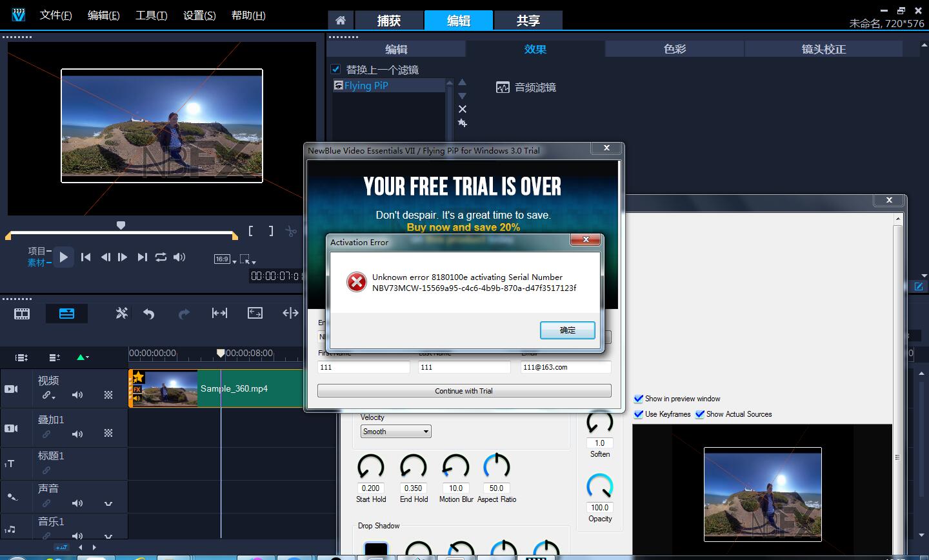Viewport: 929px width, 560px height.
Task: Open the preview volume control
Action: coord(179,257)
